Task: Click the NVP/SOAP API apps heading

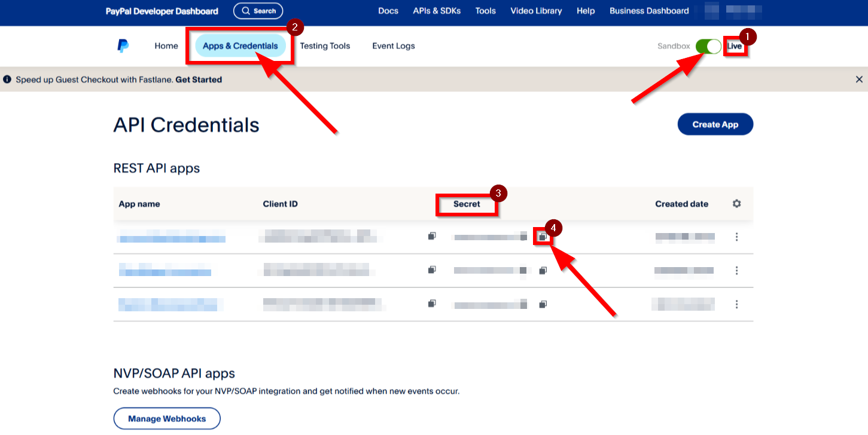Action: (174, 373)
